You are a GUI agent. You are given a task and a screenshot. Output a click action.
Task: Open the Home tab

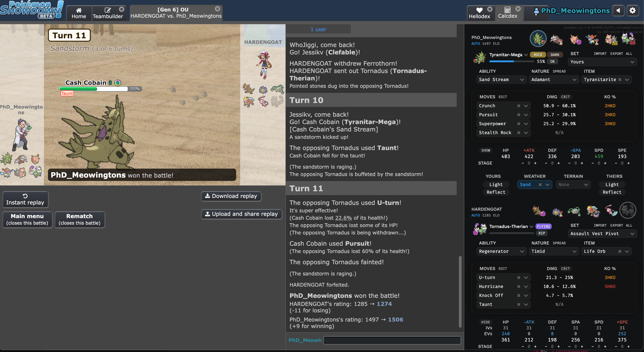pos(79,13)
